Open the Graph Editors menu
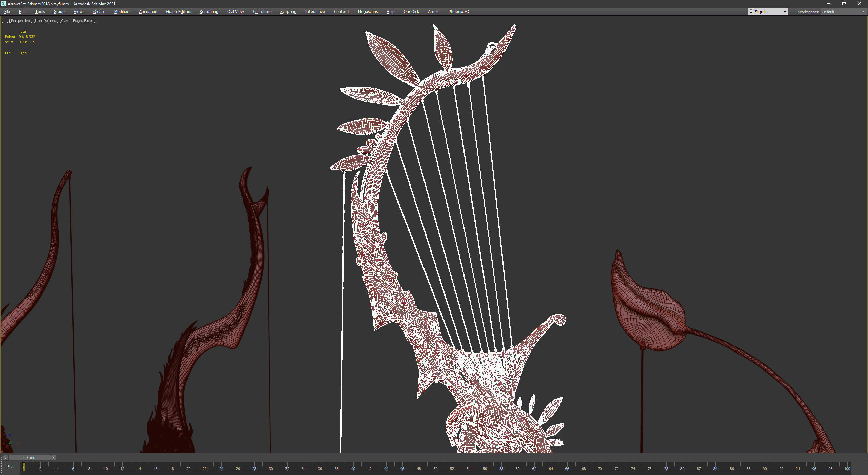The image size is (868, 475). point(178,12)
